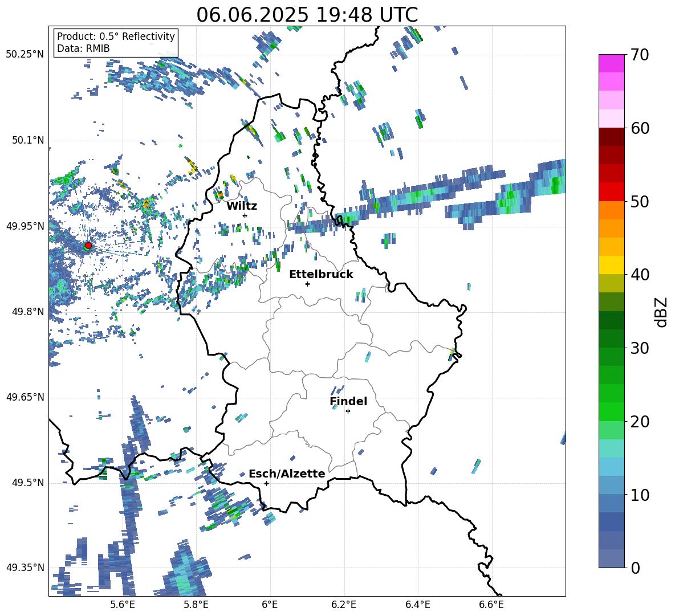
Task: Click the 49.35°N latitude label
Action: pos(25,568)
